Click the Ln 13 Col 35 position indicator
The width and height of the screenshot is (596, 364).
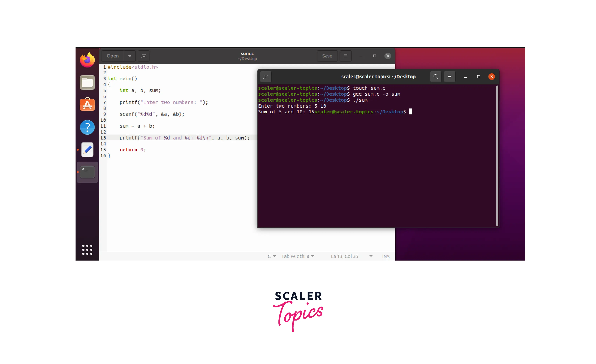click(344, 256)
